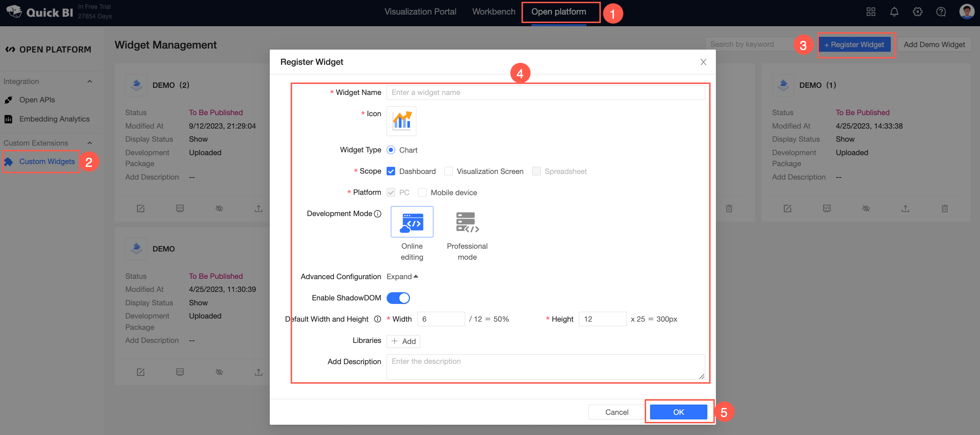Edit the bottom DEMO widget card

point(141,372)
